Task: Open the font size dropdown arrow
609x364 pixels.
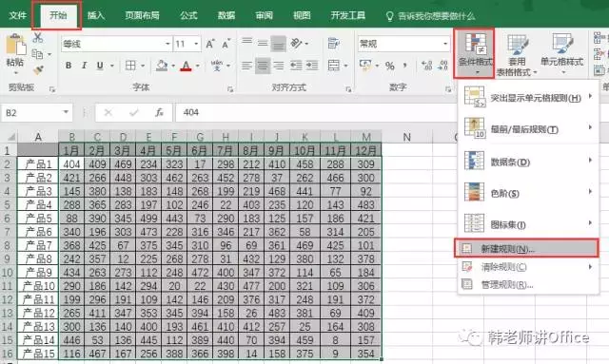Action: click(x=196, y=44)
